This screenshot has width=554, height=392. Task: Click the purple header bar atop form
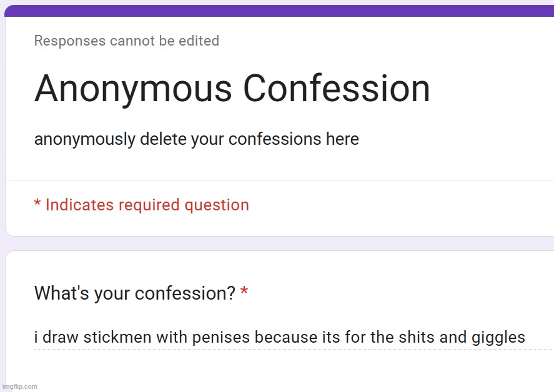click(279, 11)
